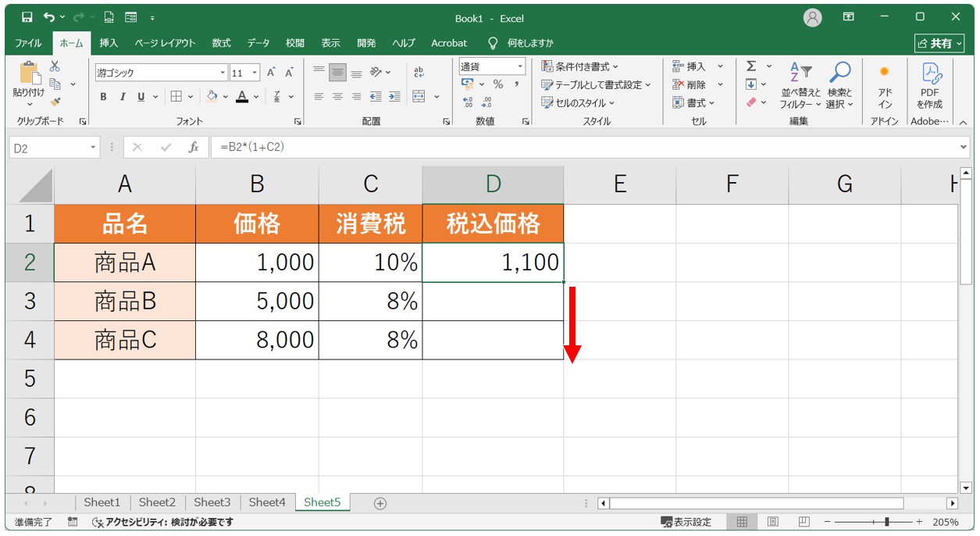This screenshot has width=980, height=536.
Task: Click the Paste clipboard icon
Action: pyautogui.click(x=30, y=73)
